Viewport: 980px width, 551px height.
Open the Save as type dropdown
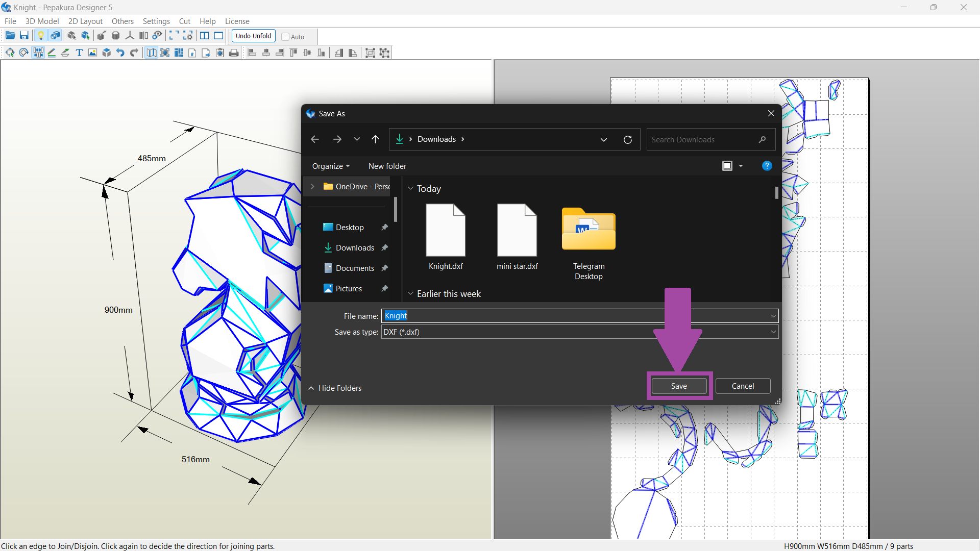tap(773, 332)
